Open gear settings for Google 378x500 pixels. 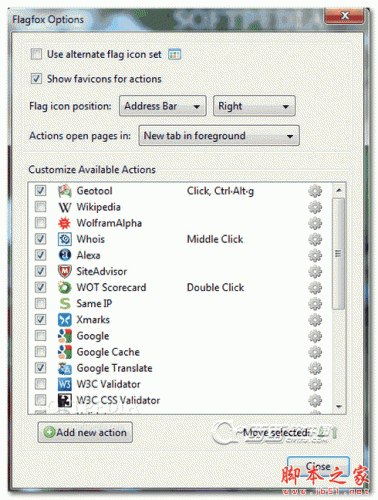coord(315,336)
